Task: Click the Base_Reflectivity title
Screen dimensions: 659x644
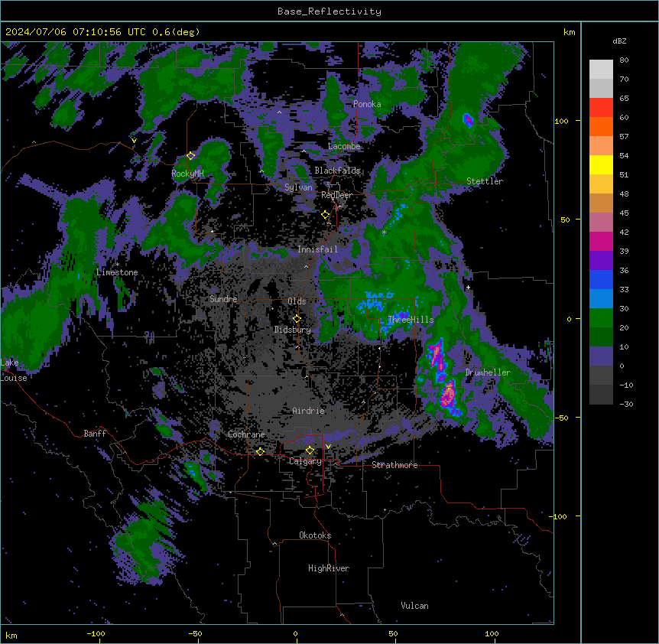Action: point(329,11)
